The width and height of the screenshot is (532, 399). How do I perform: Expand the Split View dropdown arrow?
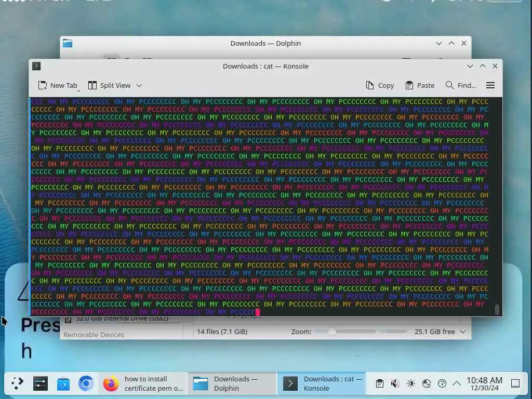click(139, 86)
